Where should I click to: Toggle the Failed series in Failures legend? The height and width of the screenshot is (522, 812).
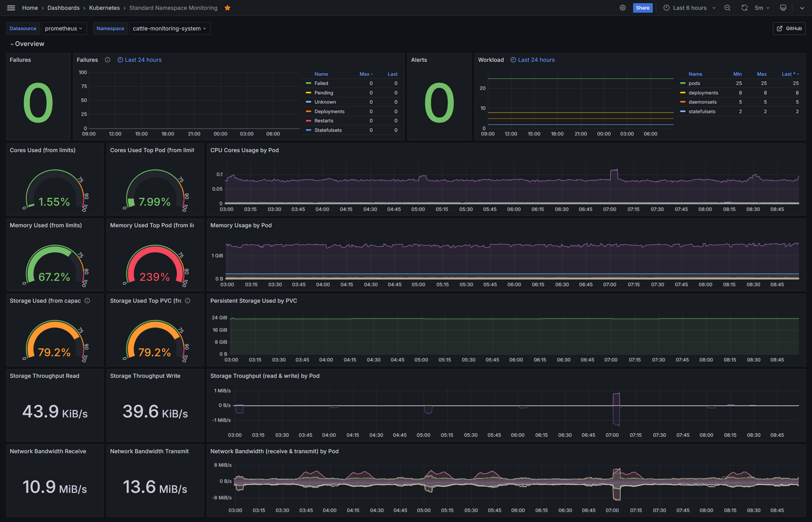point(321,83)
